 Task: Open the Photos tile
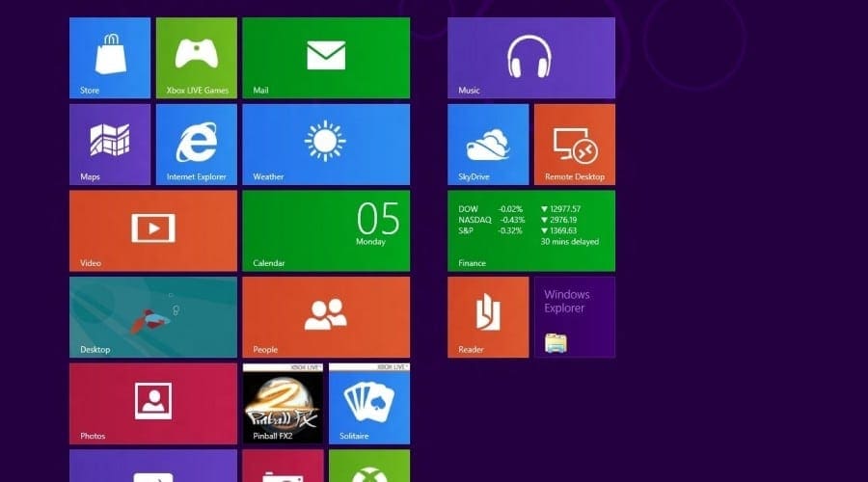(x=152, y=403)
